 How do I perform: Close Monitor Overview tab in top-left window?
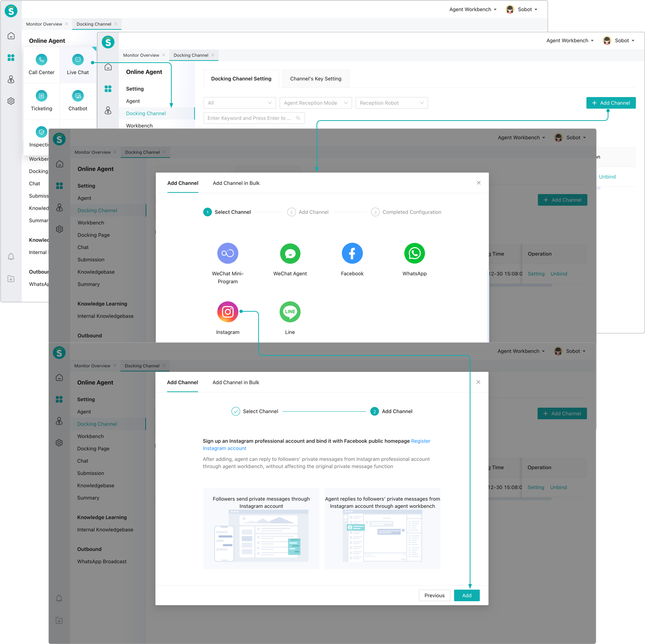pos(67,24)
